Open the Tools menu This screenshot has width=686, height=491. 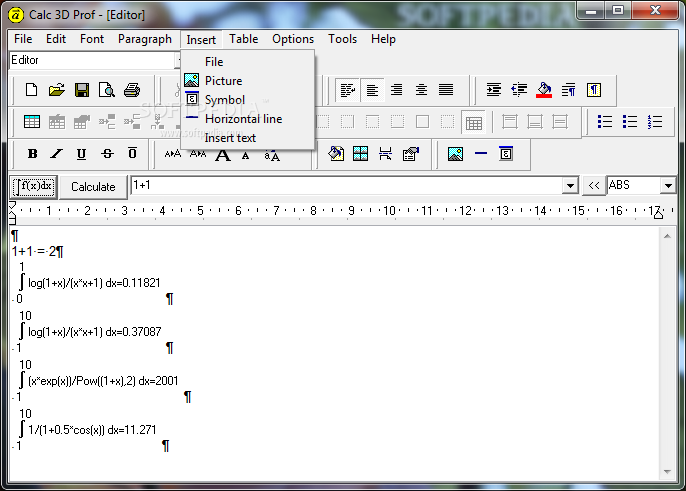click(x=343, y=39)
